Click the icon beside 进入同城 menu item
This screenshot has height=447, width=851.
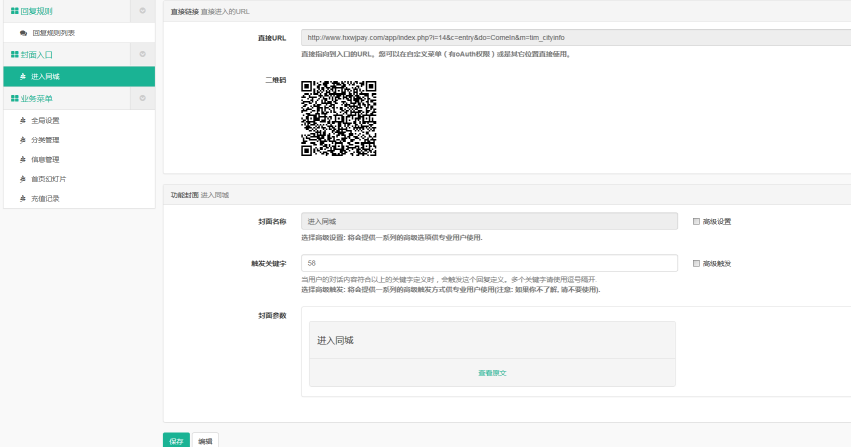[x=23, y=76]
